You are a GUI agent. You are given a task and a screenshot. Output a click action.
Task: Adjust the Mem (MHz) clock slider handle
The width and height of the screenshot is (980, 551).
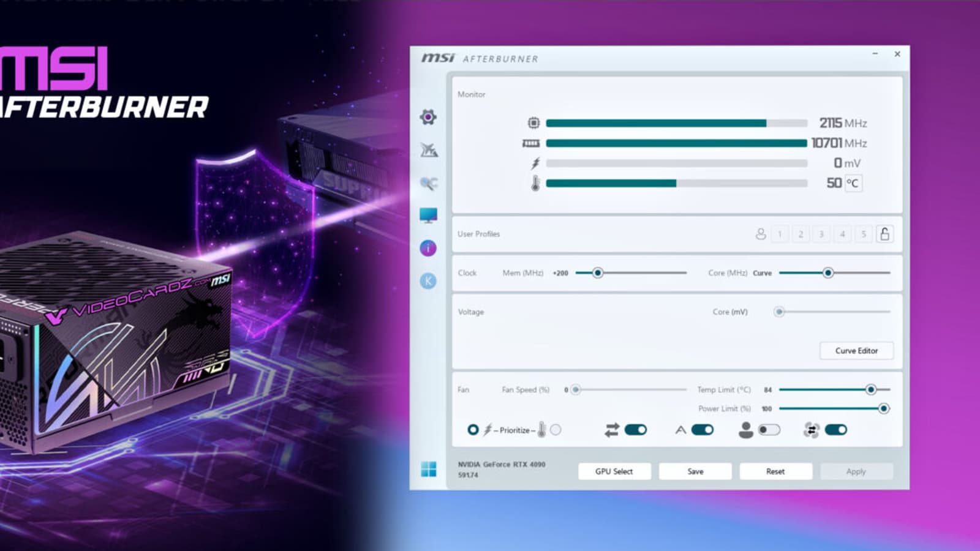(x=598, y=273)
